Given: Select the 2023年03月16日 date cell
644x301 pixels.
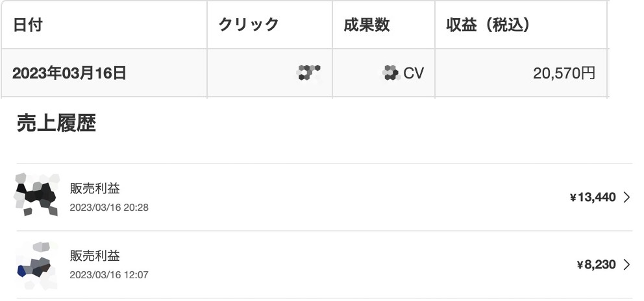Looking at the screenshot, I should click(x=105, y=73).
